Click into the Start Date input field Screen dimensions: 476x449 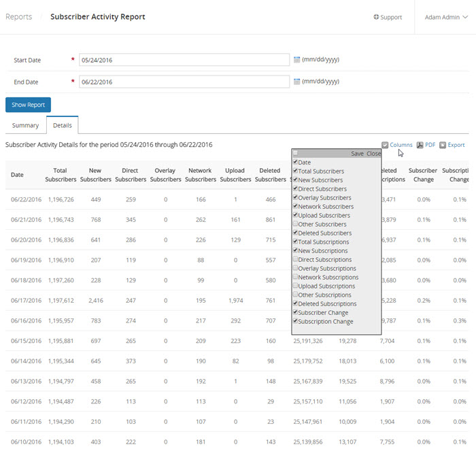184,60
